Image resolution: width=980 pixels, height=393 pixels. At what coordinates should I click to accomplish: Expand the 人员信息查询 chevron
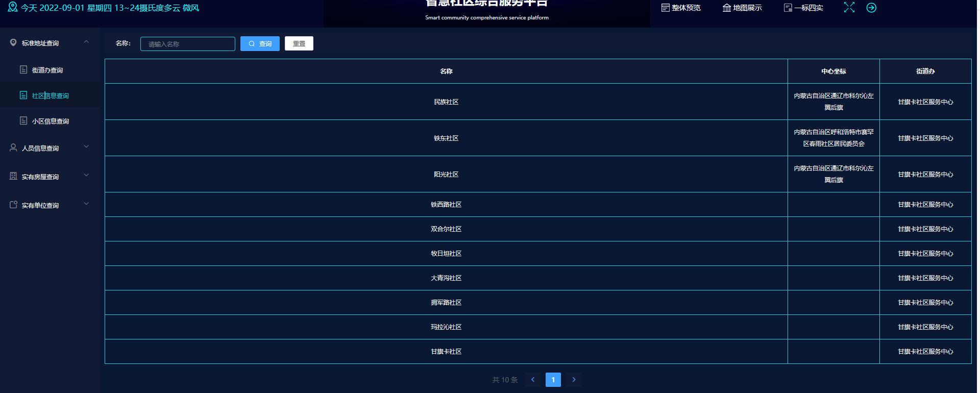coord(86,147)
